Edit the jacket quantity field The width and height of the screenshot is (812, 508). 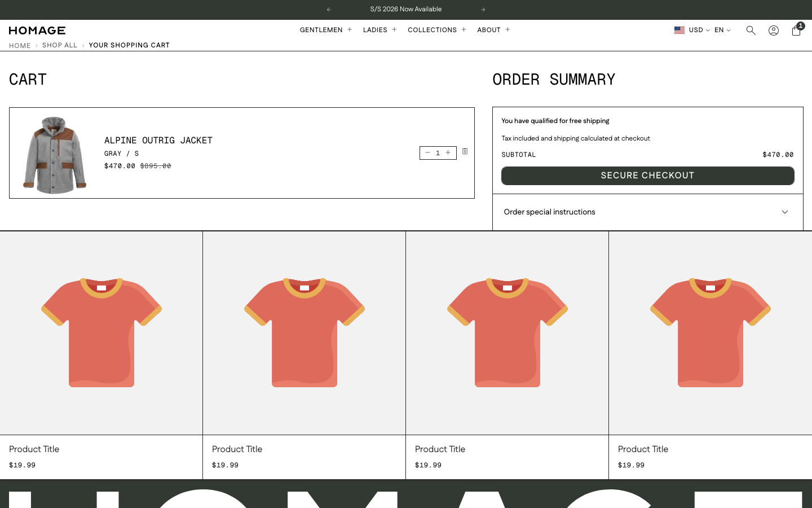tap(438, 153)
